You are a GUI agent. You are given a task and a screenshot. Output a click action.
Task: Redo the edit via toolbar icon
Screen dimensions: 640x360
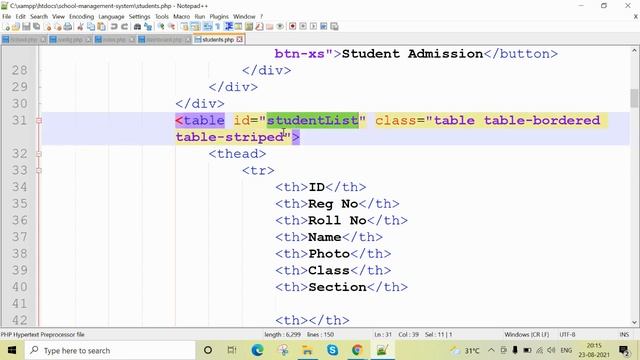click(x=124, y=27)
